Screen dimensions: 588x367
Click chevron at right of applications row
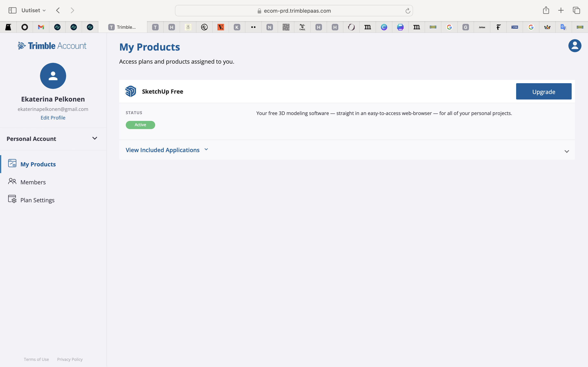tap(567, 151)
